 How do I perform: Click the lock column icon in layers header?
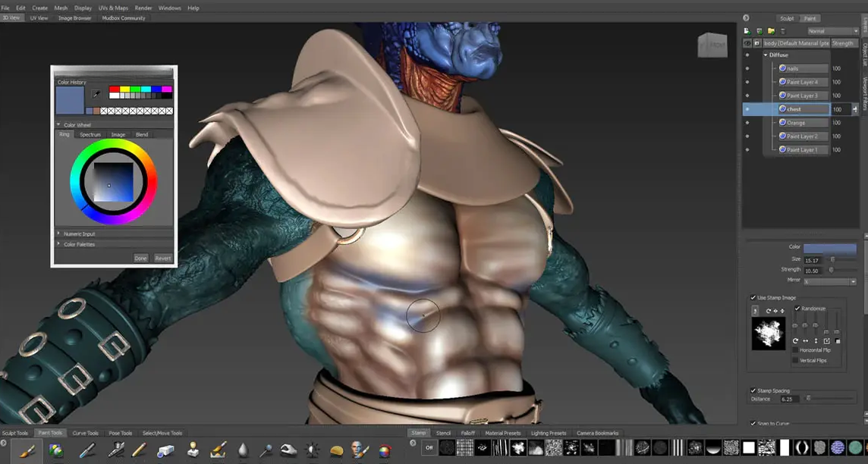tap(756, 43)
